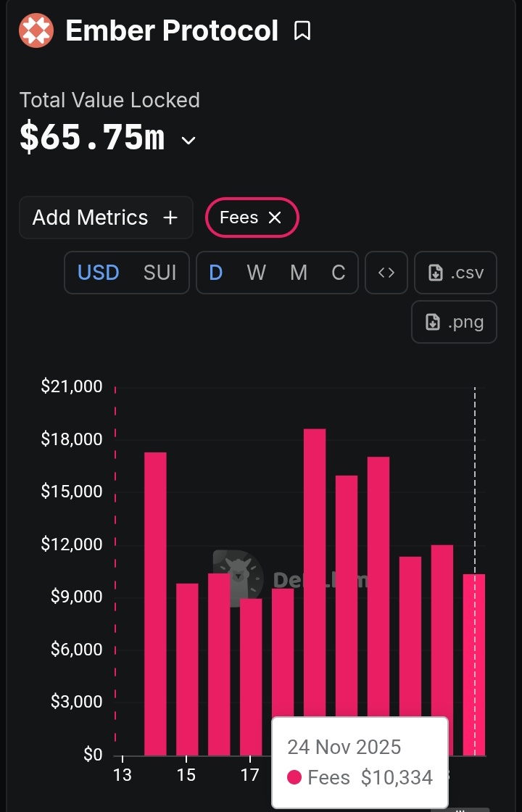Click the tooltip Fees $10,334 value
Screen dimensions: 522x812
pos(397,777)
